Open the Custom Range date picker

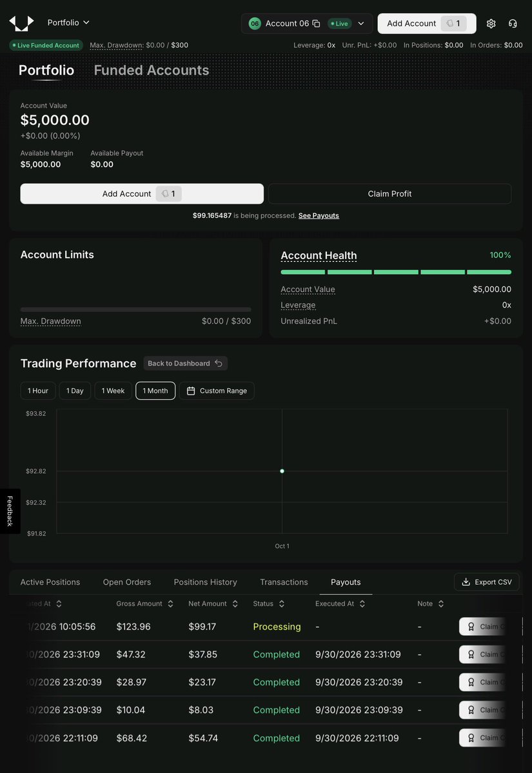tap(217, 391)
